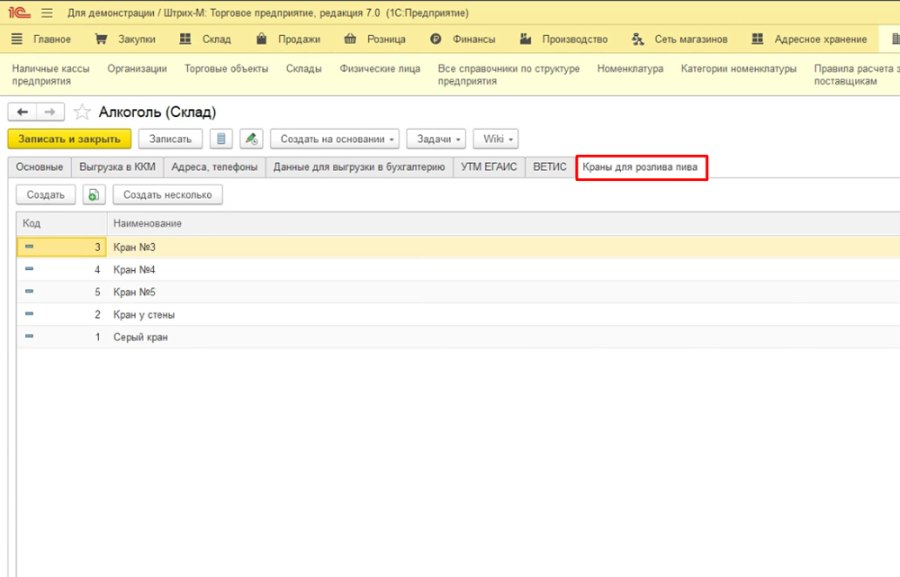Screen dimensions: 900x577
Task: Expand the Wiki dropdown
Action: point(496,139)
